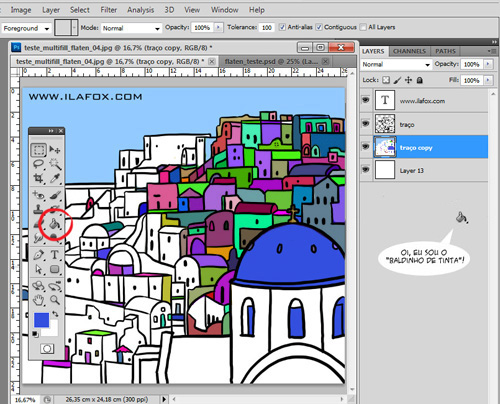Select the 3D Orbit camera tool
The width and height of the screenshot is (500, 404).
tap(55, 286)
